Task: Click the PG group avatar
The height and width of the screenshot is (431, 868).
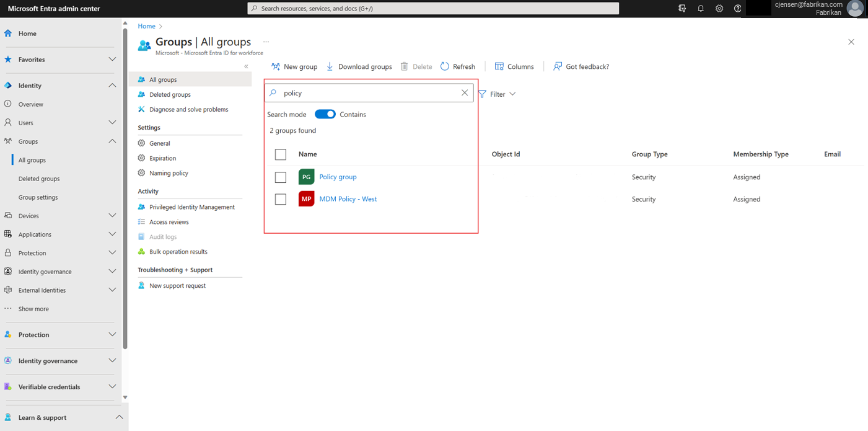Action: 306,177
